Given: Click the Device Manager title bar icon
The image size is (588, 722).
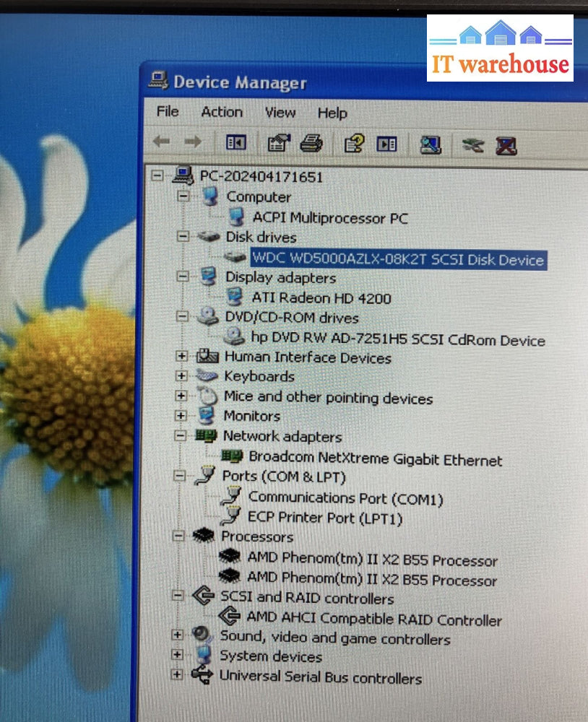Looking at the screenshot, I should [158, 80].
